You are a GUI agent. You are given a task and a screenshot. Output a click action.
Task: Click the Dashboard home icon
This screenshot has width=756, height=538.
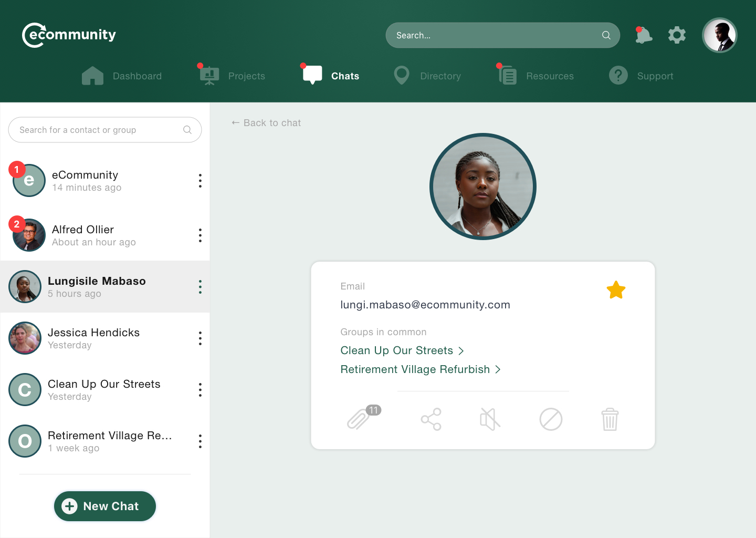click(93, 76)
